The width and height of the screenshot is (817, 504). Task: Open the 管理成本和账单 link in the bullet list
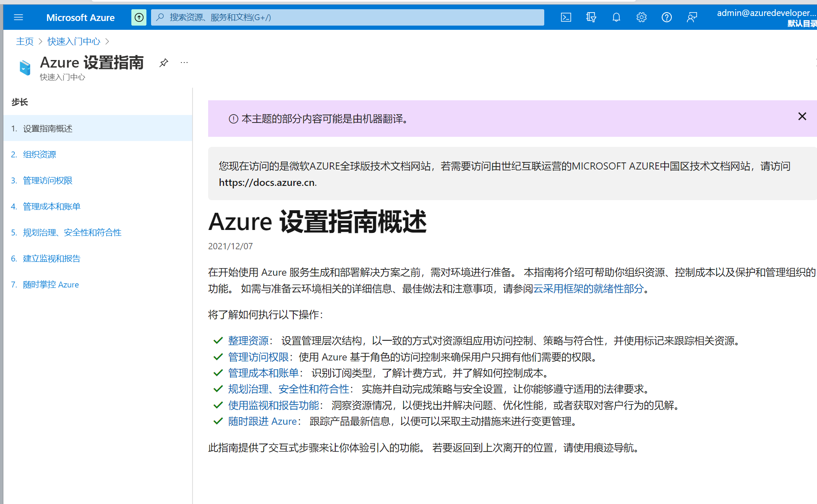[264, 373]
